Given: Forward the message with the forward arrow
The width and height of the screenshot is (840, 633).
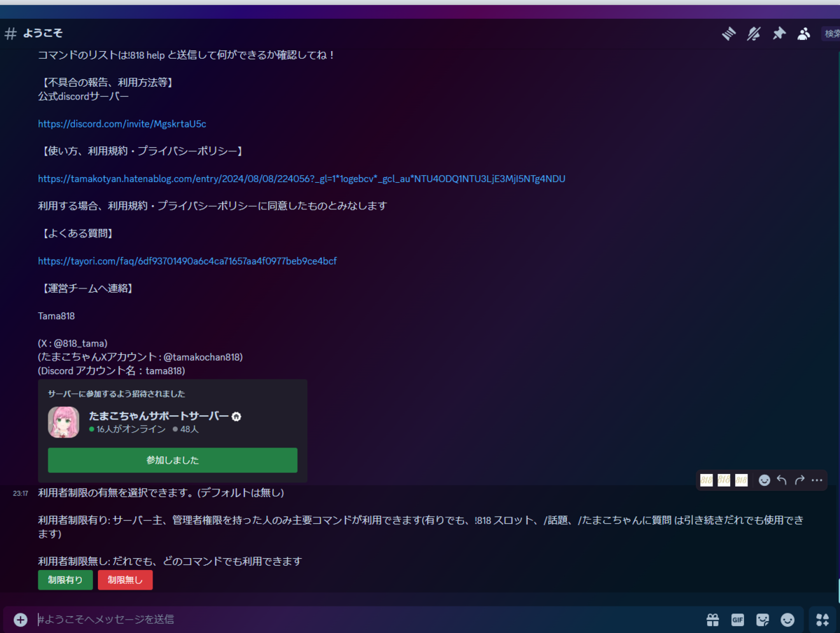Looking at the screenshot, I should pos(799,480).
